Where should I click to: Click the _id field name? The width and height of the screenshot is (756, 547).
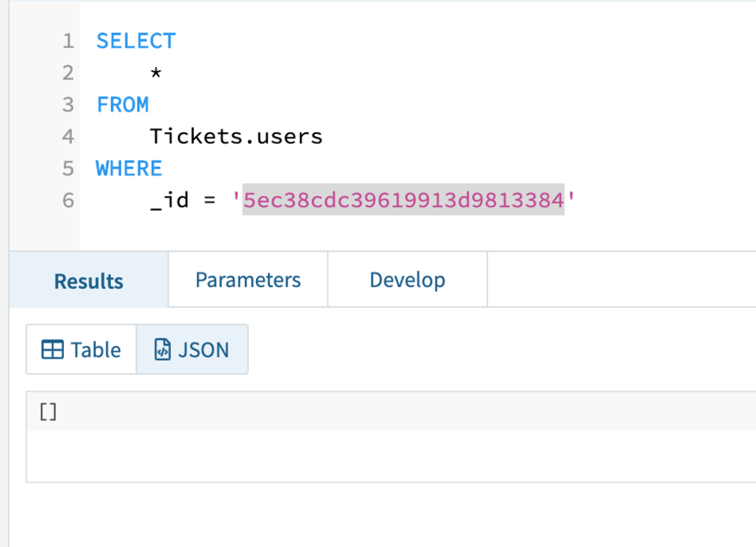(169, 201)
